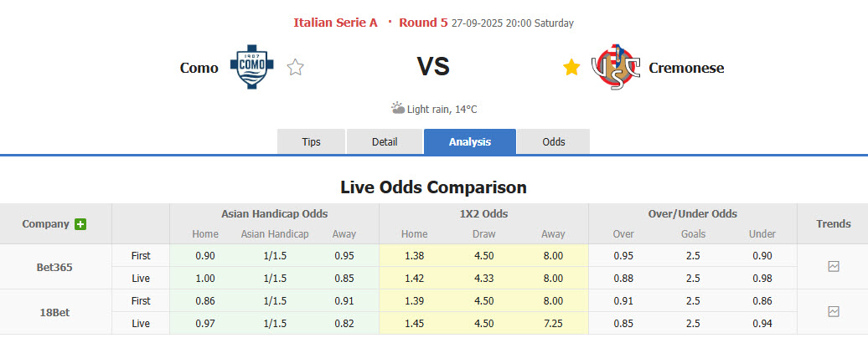
Task: Click the Round 5 label
Action: pyautogui.click(x=423, y=23)
